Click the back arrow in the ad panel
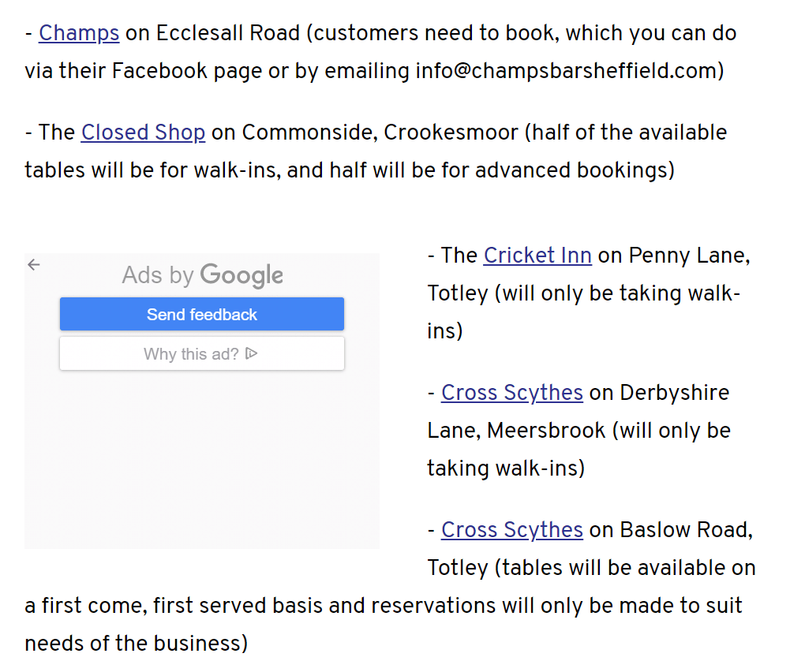 pos(33,265)
